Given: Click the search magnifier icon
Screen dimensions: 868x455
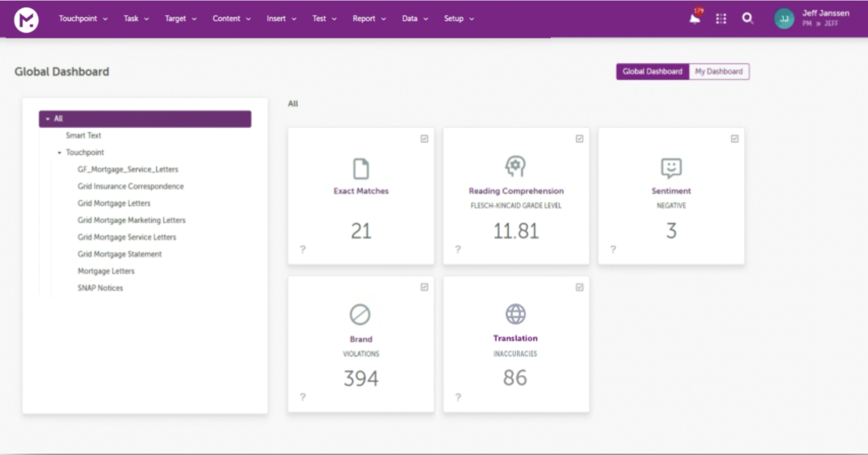Looking at the screenshot, I should pyautogui.click(x=748, y=18).
